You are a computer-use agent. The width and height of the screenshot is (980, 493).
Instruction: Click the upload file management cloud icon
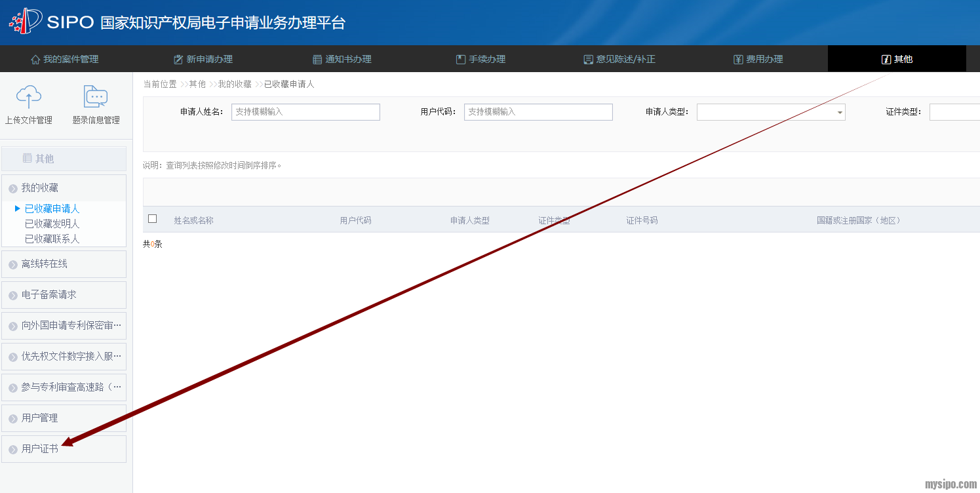pyautogui.click(x=29, y=97)
